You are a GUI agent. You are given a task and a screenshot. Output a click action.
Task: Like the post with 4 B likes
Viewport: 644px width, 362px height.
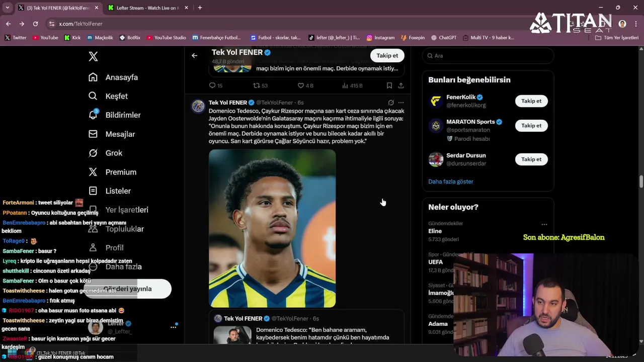[x=301, y=85]
